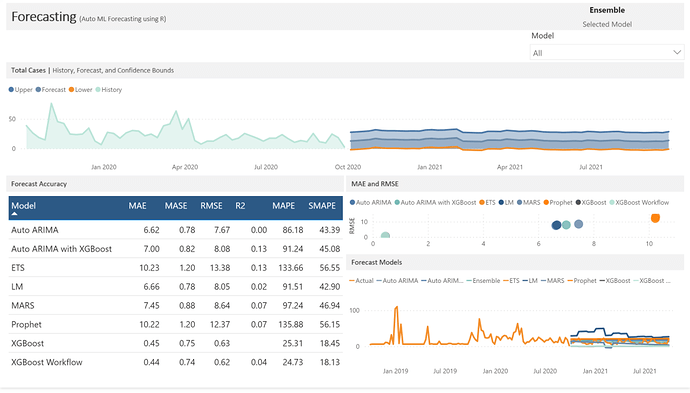Select the Auto ARIMA row name
Screen dimensions: 690x393
pos(35,230)
